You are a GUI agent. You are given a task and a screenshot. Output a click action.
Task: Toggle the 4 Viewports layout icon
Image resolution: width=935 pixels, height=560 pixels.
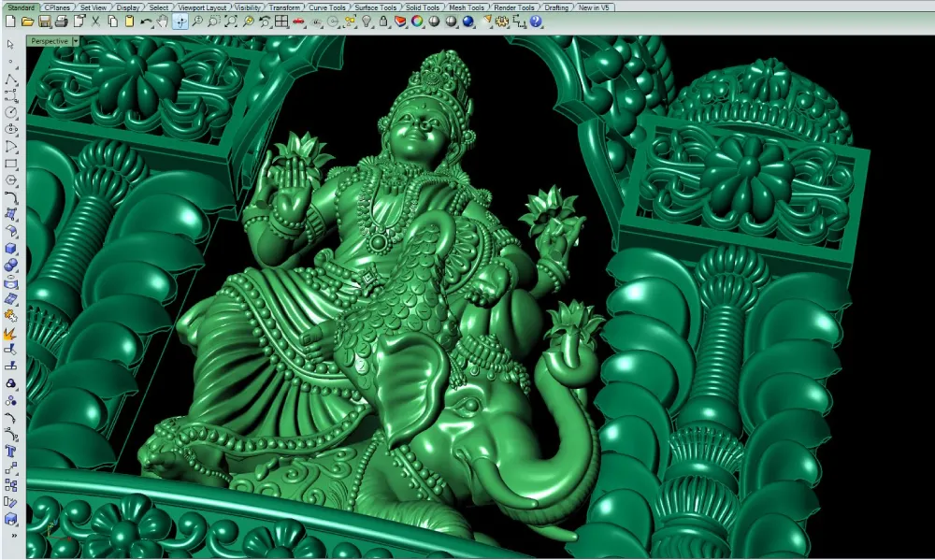point(281,22)
